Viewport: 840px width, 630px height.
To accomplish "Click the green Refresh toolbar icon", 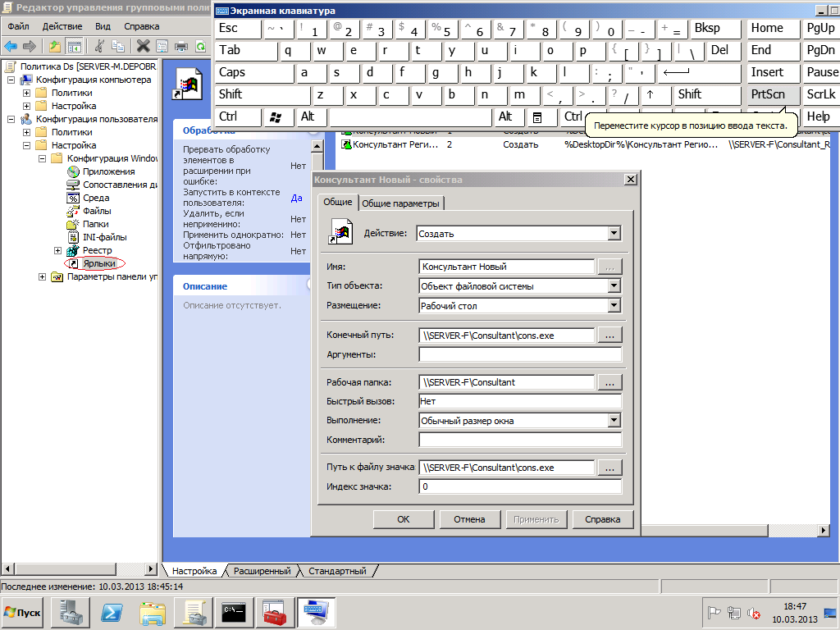I will pos(199,46).
